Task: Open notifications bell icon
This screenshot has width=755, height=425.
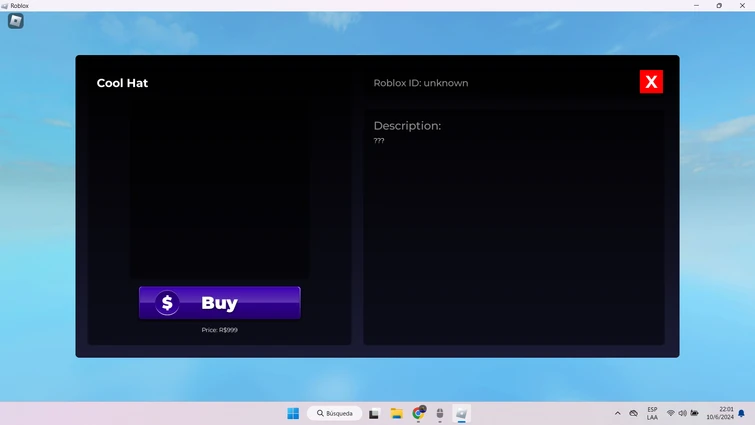Action: (742, 413)
